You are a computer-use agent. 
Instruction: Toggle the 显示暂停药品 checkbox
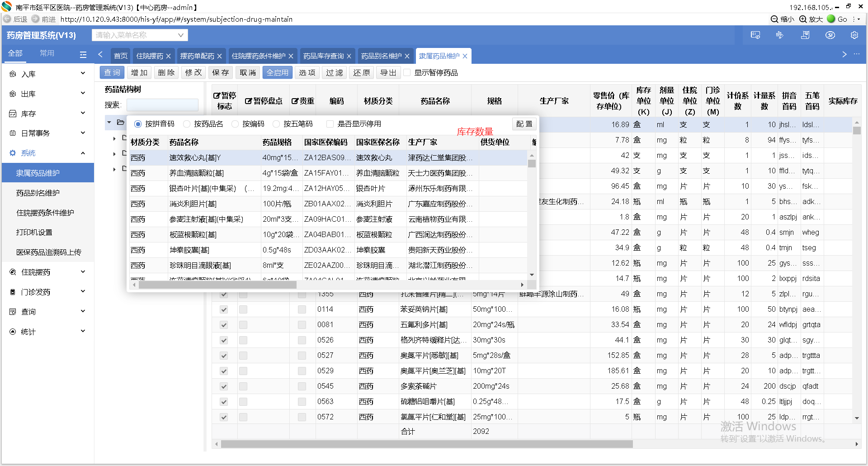point(407,72)
